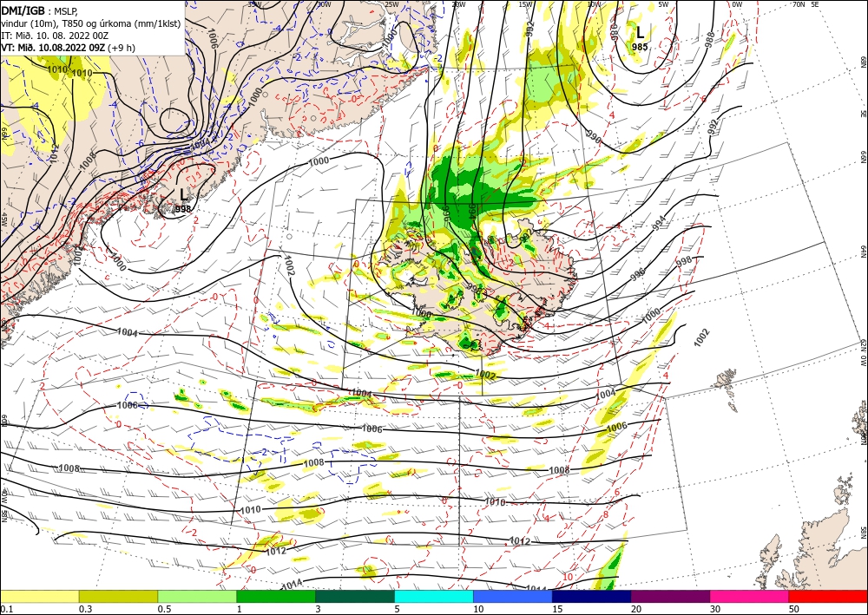This screenshot has width=868, height=615.
Task: Pick the blue 10–15 legend swatch
Action: click(513, 596)
